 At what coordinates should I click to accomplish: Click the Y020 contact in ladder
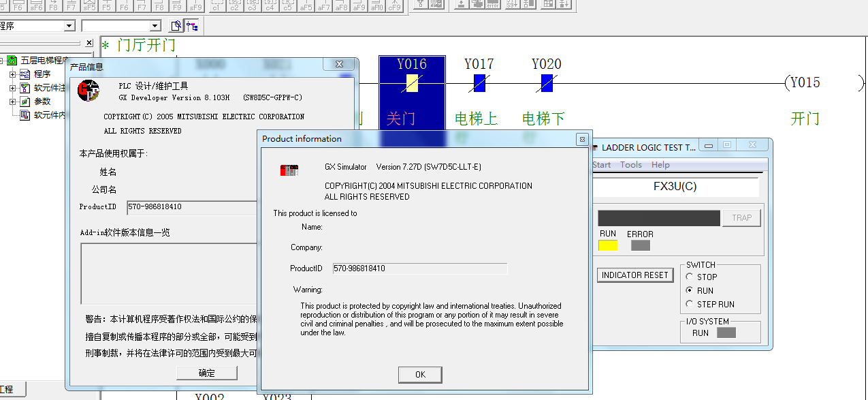pyautogui.click(x=547, y=83)
